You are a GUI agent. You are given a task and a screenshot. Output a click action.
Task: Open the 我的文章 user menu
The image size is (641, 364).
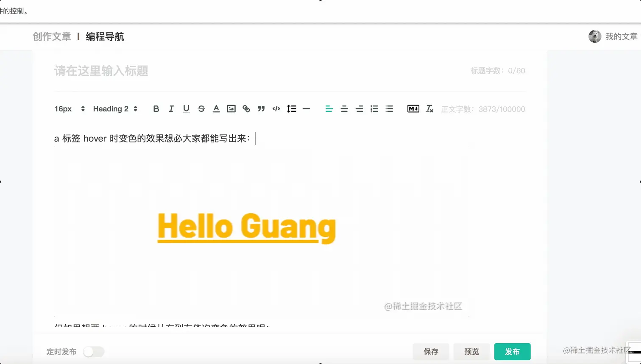pyautogui.click(x=613, y=36)
